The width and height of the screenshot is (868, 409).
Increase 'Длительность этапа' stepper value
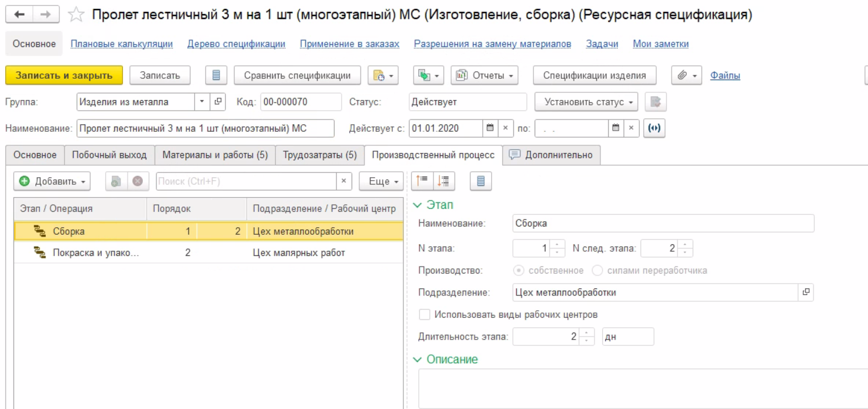tap(587, 333)
